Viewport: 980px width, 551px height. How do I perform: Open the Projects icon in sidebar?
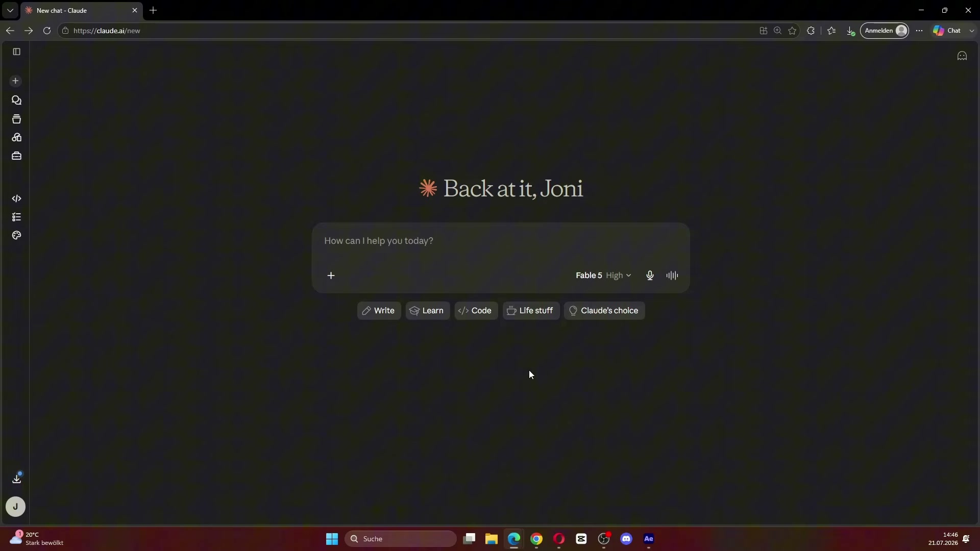pyautogui.click(x=16, y=119)
